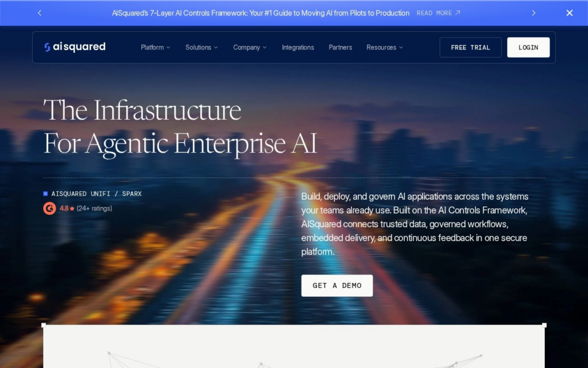588x368 pixels.
Task: Select the 'Build, deploy, and govern AI' paragraph
Action: tap(415, 224)
